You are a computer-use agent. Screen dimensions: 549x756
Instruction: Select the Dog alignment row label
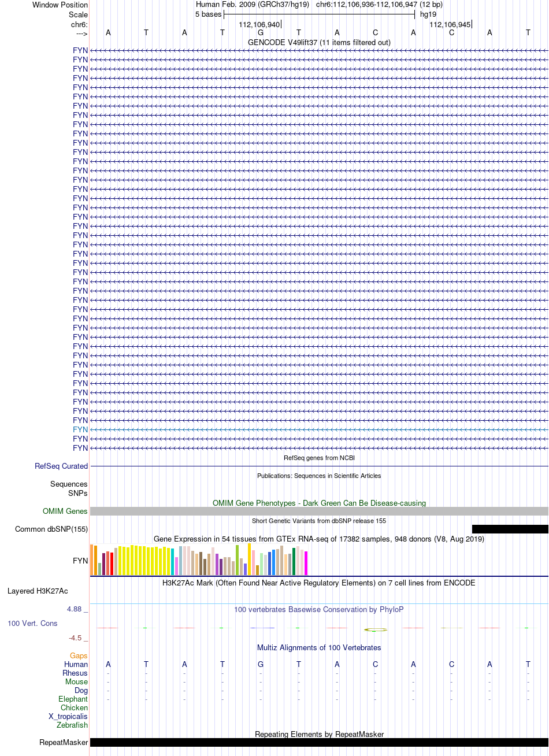click(81, 690)
